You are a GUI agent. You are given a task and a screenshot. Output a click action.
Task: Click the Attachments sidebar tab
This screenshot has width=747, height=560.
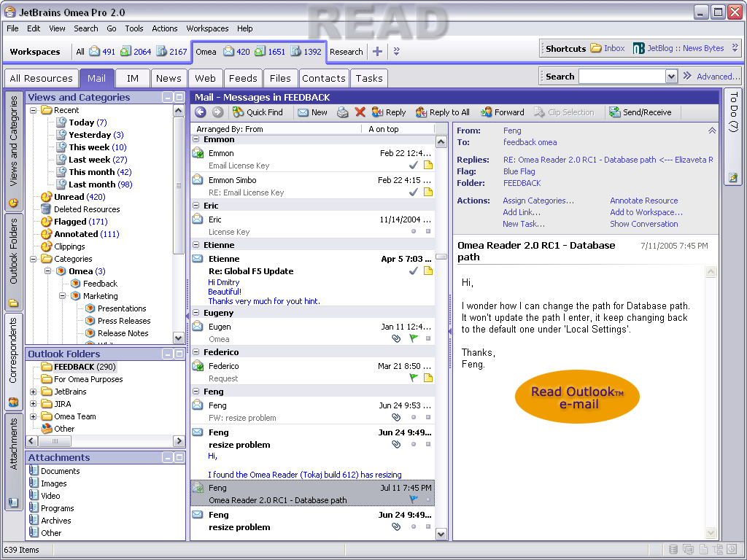pyautogui.click(x=13, y=462)
